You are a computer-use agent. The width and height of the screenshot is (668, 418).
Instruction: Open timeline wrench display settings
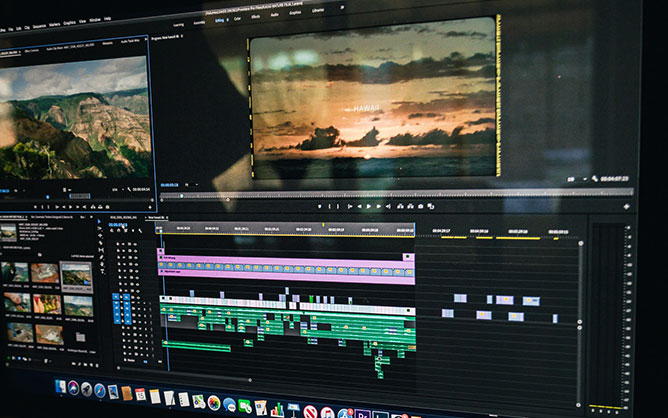[x=140, y=231]
